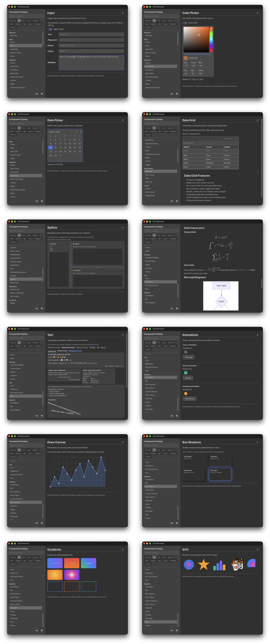270x644 pixels.
Task: Click the book icon beside the Gradients title
Action: tap(123, 549)
